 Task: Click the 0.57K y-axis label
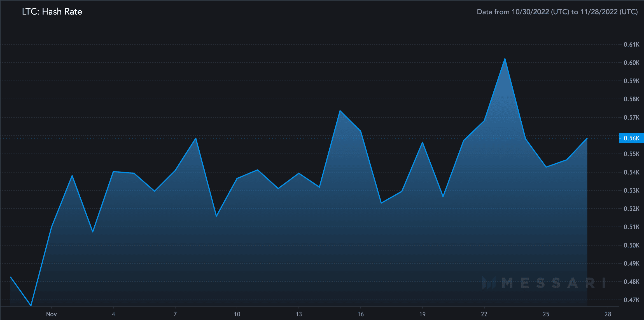[632, 117]
